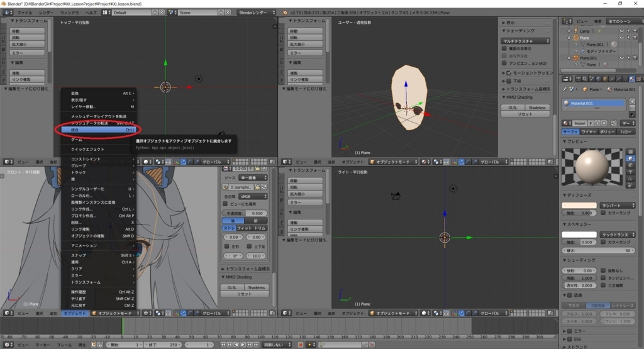Toggle アンビエン…ョン(AO) checkbox

pos(504,64)
